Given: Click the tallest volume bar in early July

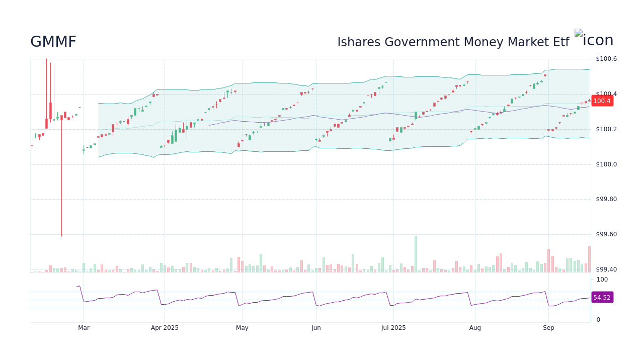Looking at the screenshot, I should [416, 254].
